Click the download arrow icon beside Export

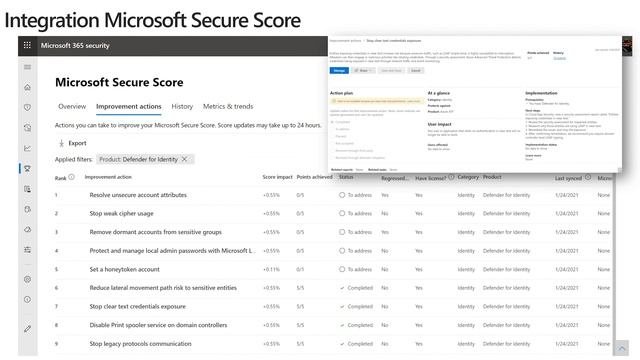coord(61,143)
